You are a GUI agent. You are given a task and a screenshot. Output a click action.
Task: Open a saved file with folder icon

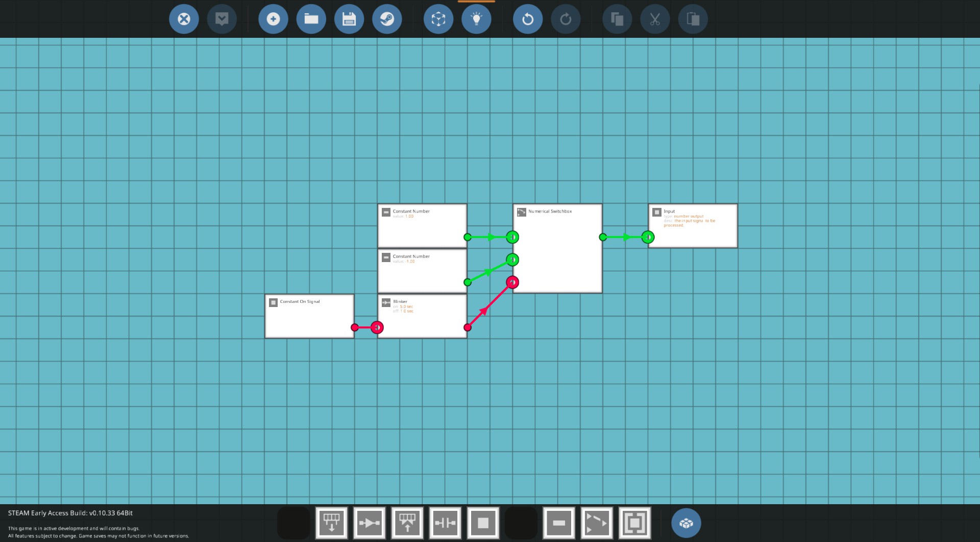(311, 19)
